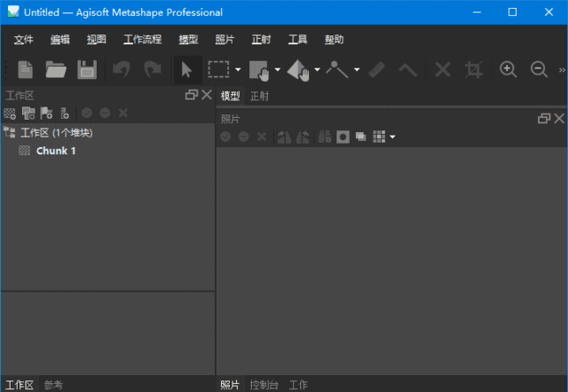
Task: Open the 视图 menu
Action: pos(97,39)
